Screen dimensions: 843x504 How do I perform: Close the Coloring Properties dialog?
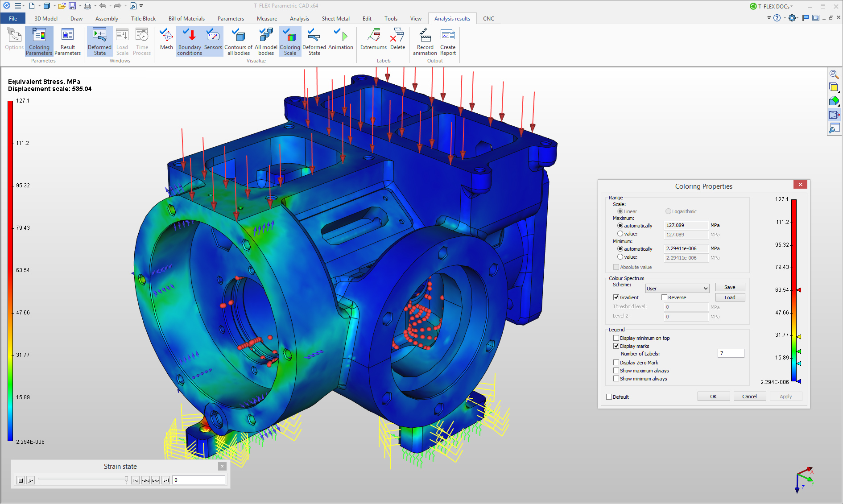(x=800, y=184)
